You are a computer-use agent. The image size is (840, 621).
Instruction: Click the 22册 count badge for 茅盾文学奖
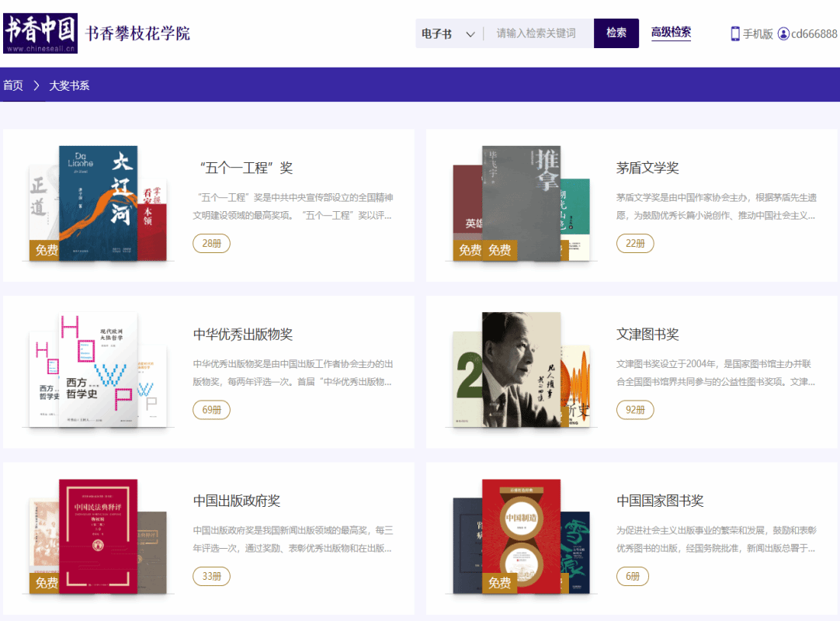tap(635, 244)
